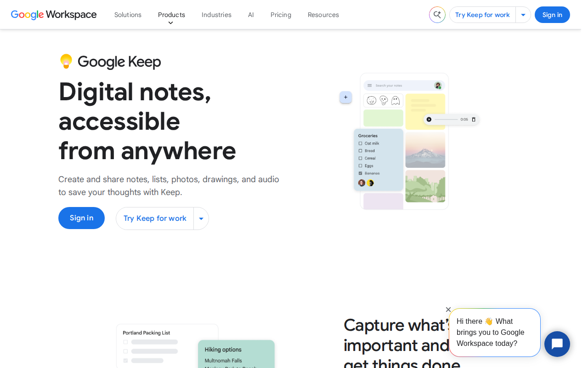
Task: Click the Google Keep lightbulb icon
Action: point(66,61)
